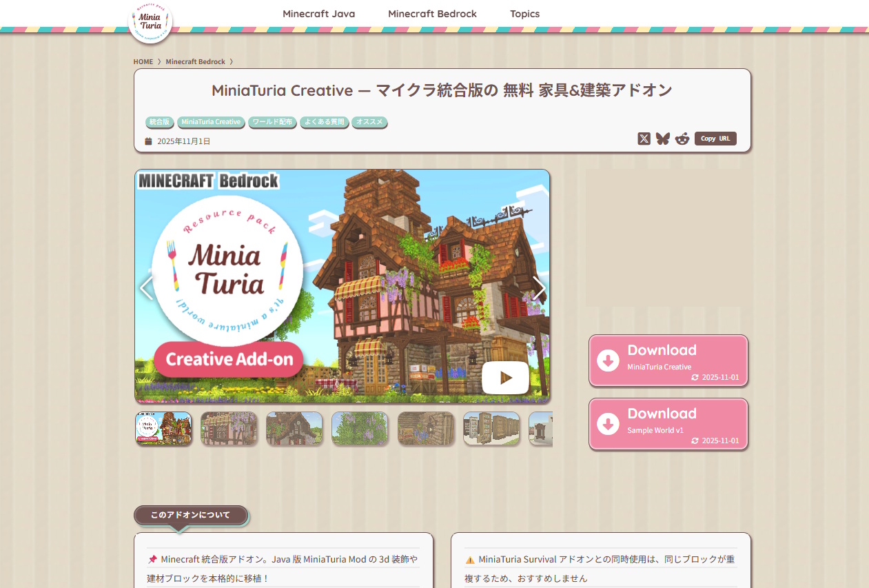
Task: Select the ワールド配布 tag
Action: (x=272, y=122)
